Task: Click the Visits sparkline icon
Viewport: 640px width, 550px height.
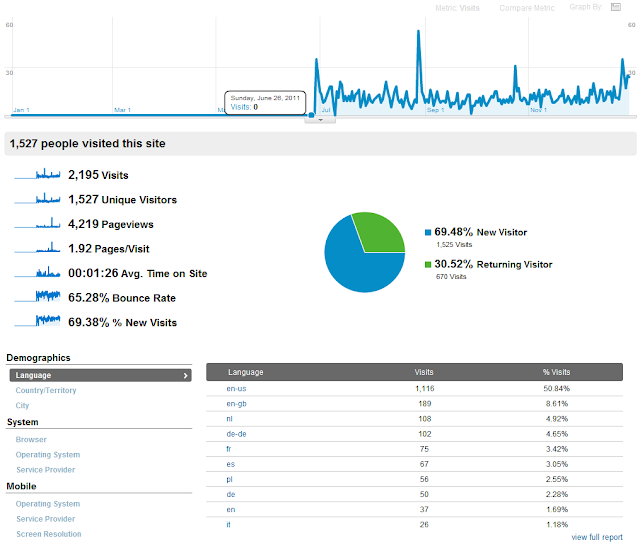Action: click(x=37, y=174)
